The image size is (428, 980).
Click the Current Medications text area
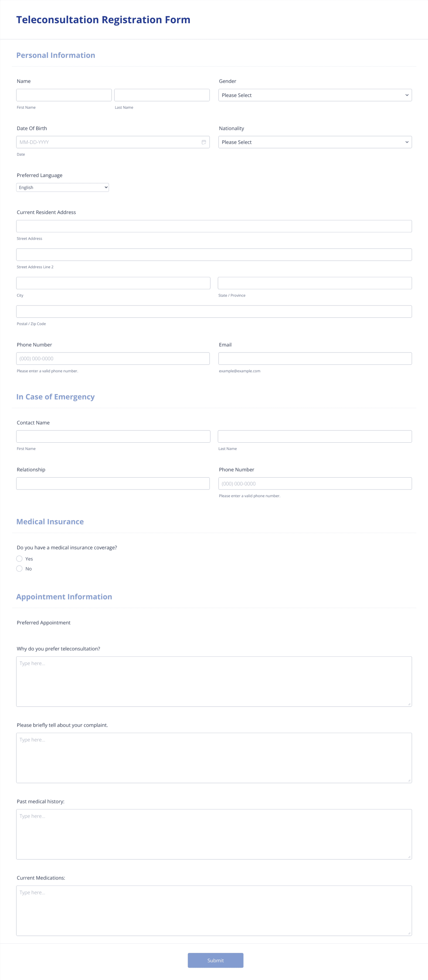pyautogui.click(x=214, y=909)
